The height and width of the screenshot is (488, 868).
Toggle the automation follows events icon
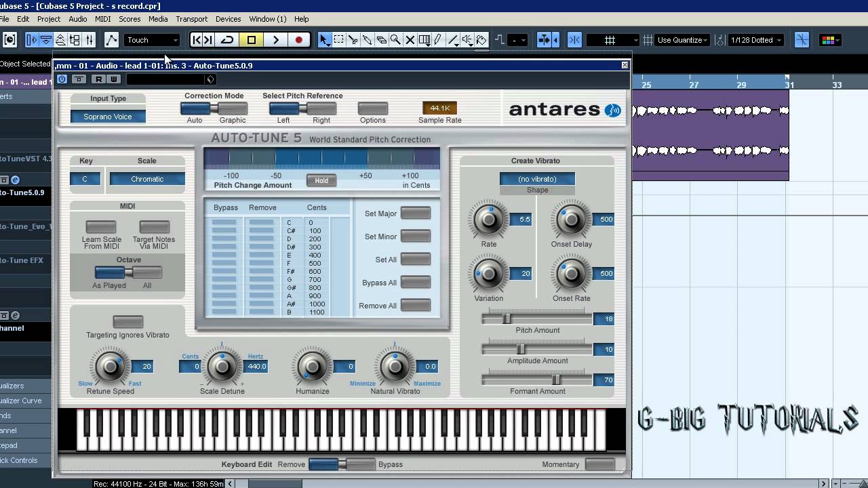coord(112,40)
